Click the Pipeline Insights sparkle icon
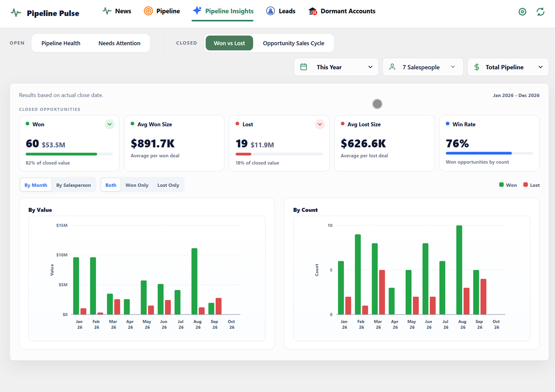Screen dimensions: 555x392 click(x=197, y=10)
